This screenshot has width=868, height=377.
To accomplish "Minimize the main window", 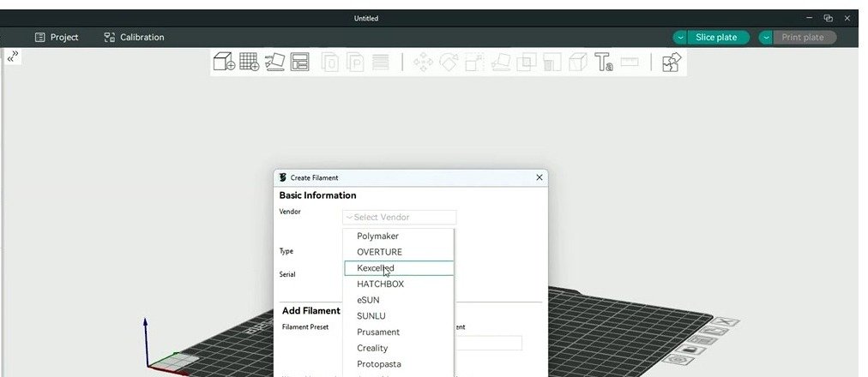I will pyautogui.click(x=810, y=18).
